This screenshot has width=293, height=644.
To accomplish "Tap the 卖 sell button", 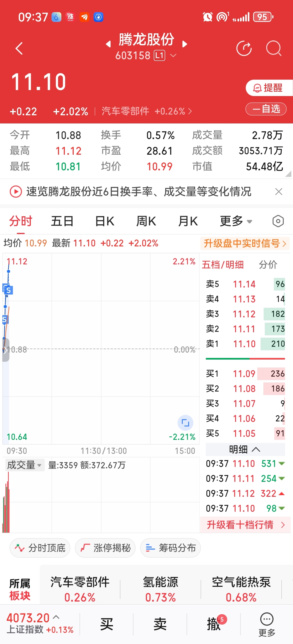I will tap(160, 624).
